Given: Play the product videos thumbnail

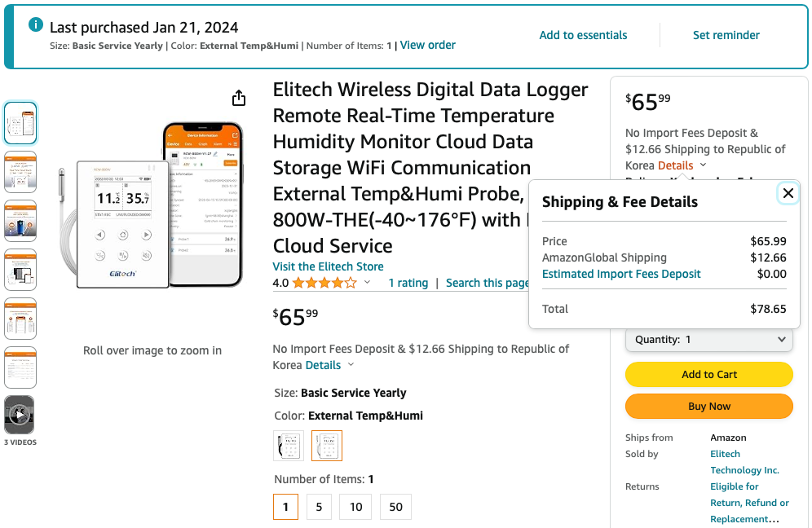Looking at the screenshot, I should [20, 415].
